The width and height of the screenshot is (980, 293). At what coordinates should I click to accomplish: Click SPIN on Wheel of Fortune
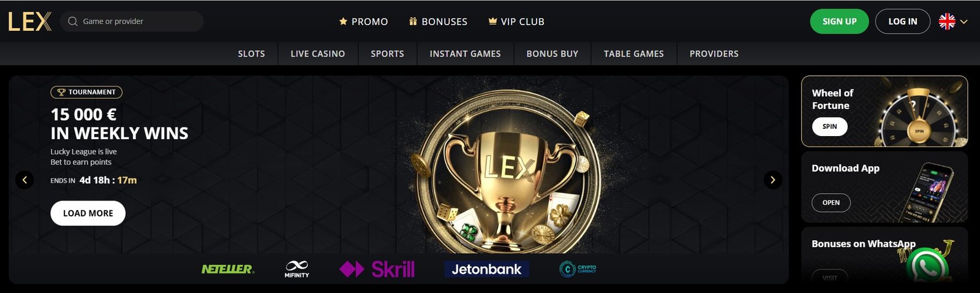[830, 126]
